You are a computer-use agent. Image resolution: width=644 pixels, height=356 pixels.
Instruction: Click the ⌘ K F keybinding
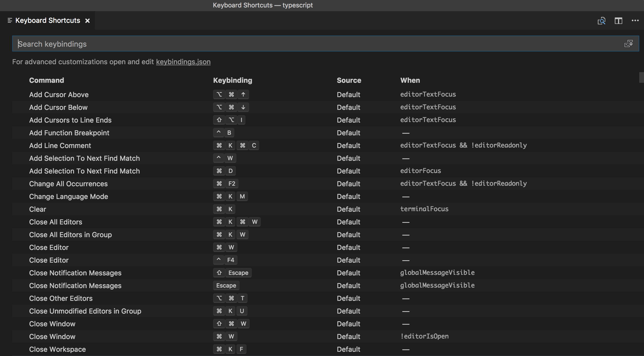[230, 349]
